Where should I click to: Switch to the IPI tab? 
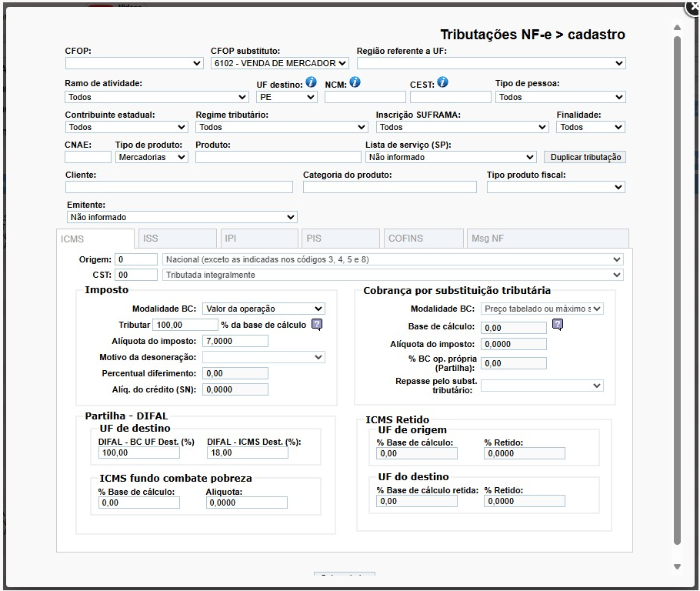(x=259, y=238)
